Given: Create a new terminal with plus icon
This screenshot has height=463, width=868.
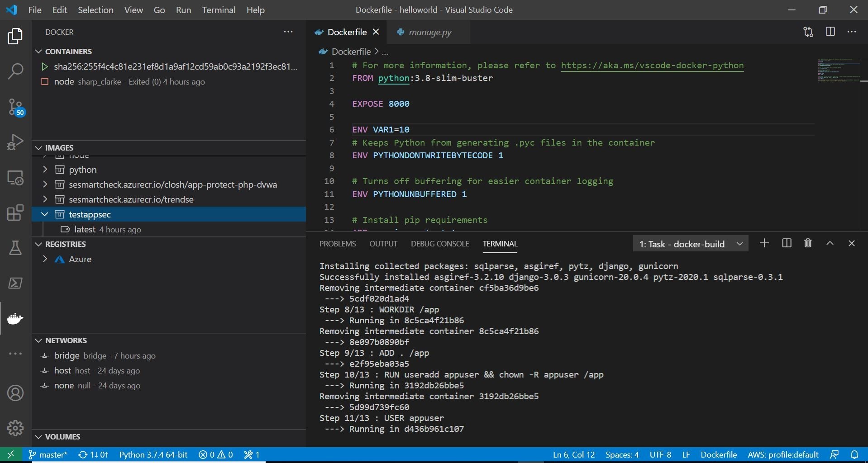Looking at the screenshot, I should click(764, 243).
